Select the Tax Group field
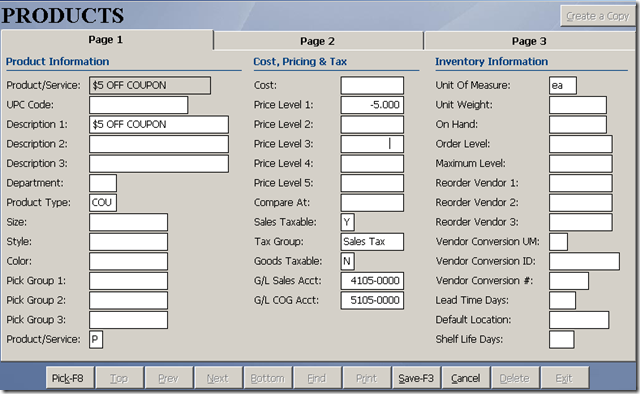This screenshot has height=394, width=640. pyautogui.click(x=372, y=242)
